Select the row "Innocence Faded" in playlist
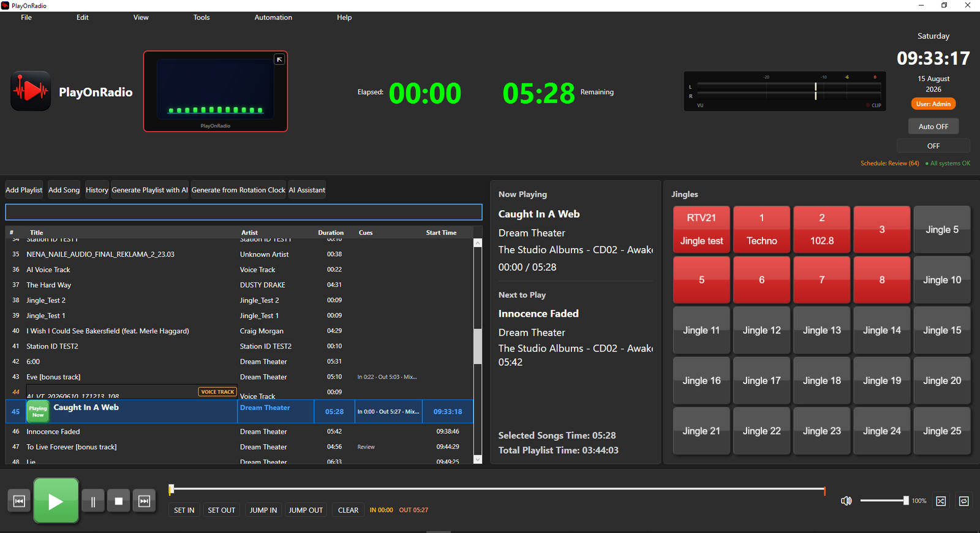 239,431
